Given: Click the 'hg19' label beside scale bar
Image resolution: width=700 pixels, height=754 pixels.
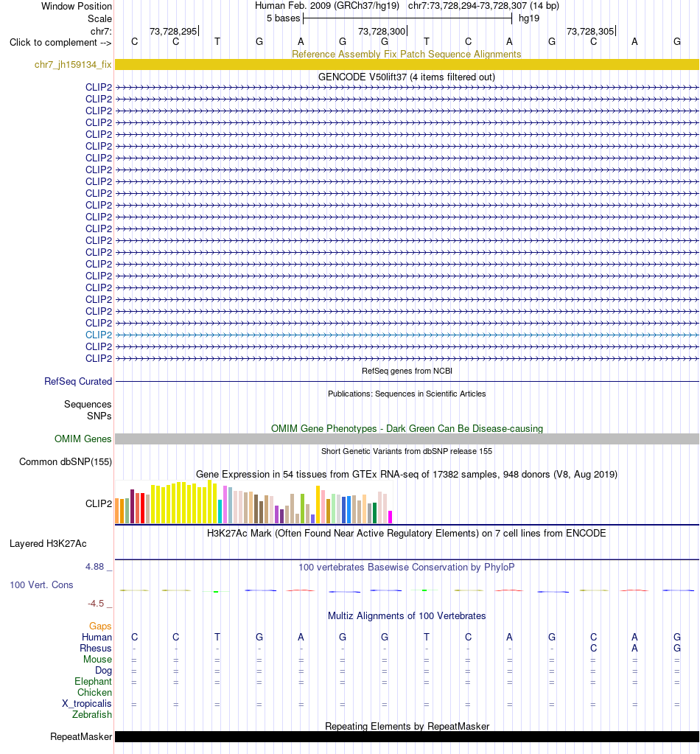Looking at the screenshot, I should click(x=529, y=18).
